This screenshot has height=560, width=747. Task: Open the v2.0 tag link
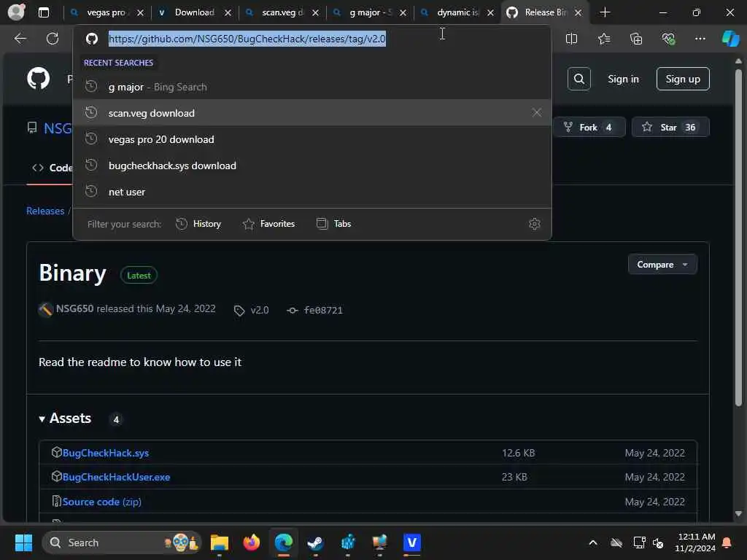coord(260,311)
